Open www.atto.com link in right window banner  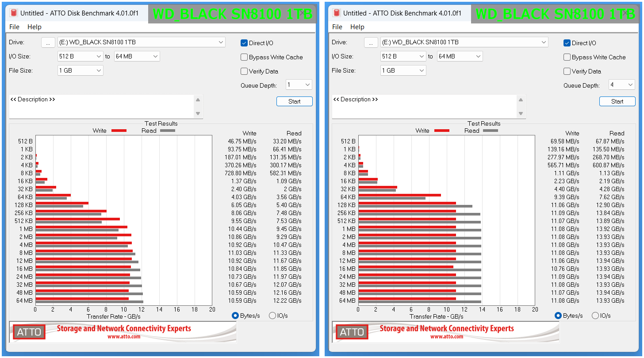[447, 336]
